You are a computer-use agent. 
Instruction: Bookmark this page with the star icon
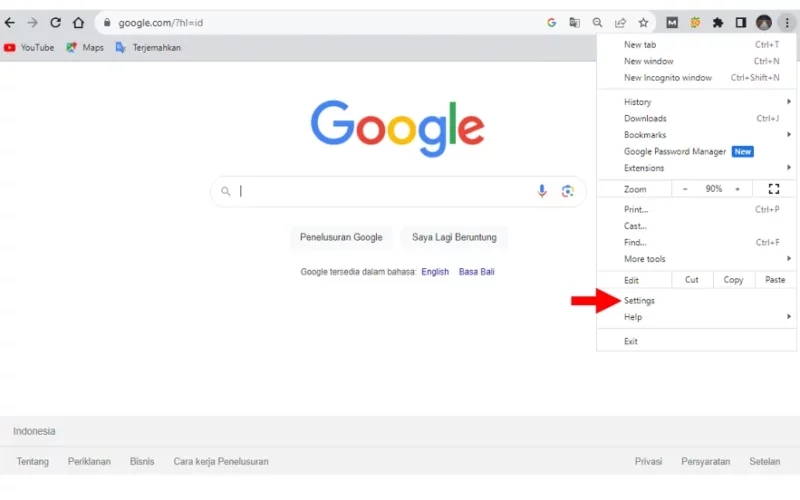pos(643,22)
